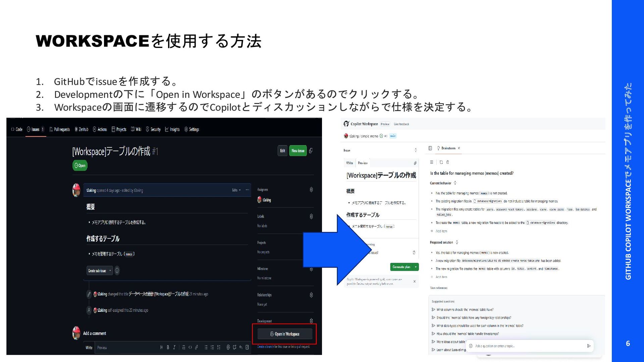
Task: Click the green Open status badge
Action: pyautogui.click(x=80, y=165)
